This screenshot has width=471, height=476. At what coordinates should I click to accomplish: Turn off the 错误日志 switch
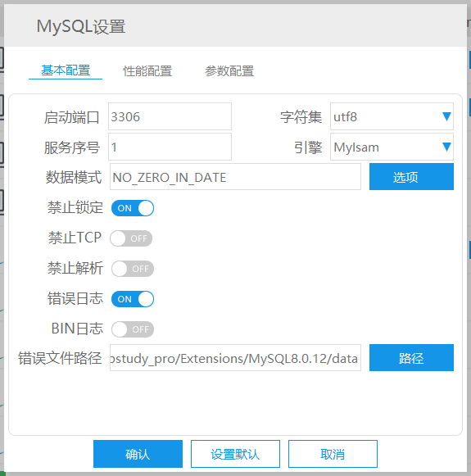133,299
